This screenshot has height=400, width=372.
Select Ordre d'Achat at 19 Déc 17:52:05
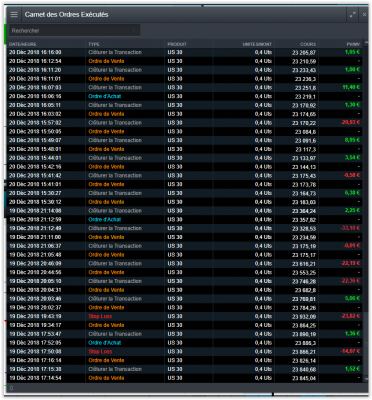[105, 343]
